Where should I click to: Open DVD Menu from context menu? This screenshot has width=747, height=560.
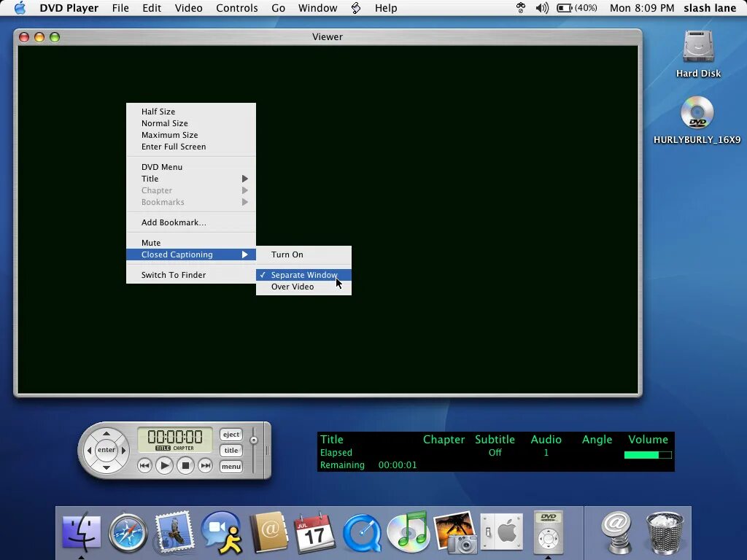click(x=191, y=167)
